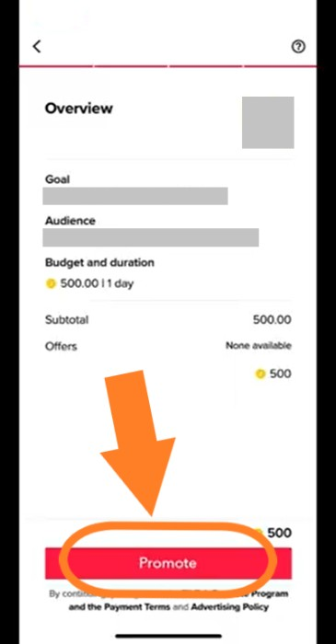The width and height of the screenshot is (336, 644).
Task: Tap the back arrow icon
Action: [x=37, y=46]
